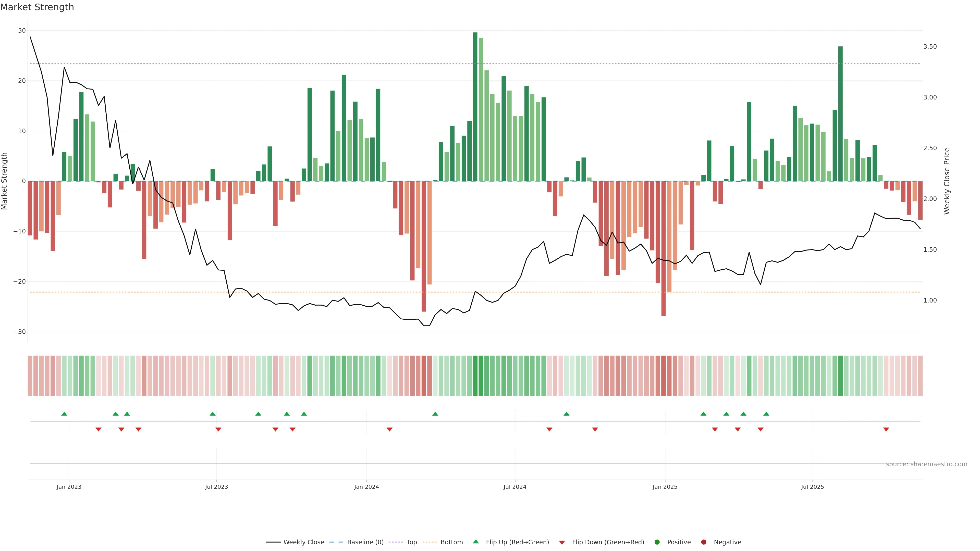Click the Jul 2025 x-axis label
The image size is (980, 551).
pyautogui.click(x=812, y=487)
